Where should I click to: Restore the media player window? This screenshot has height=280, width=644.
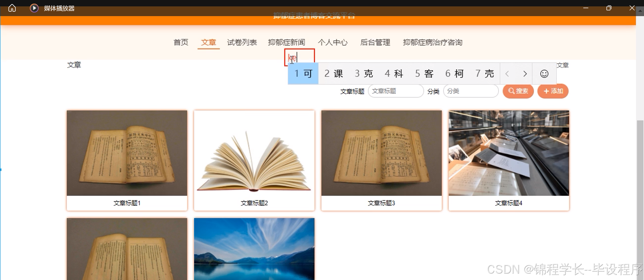(609, 8)
